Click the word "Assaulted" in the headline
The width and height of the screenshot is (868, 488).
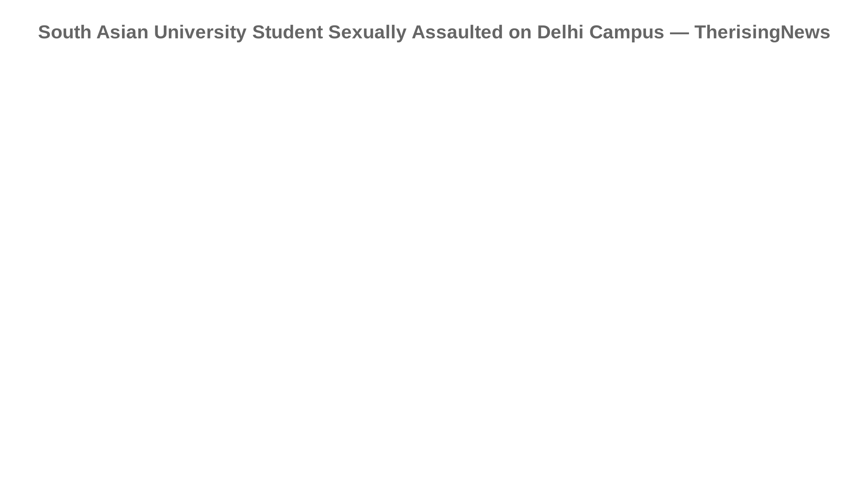457,32
